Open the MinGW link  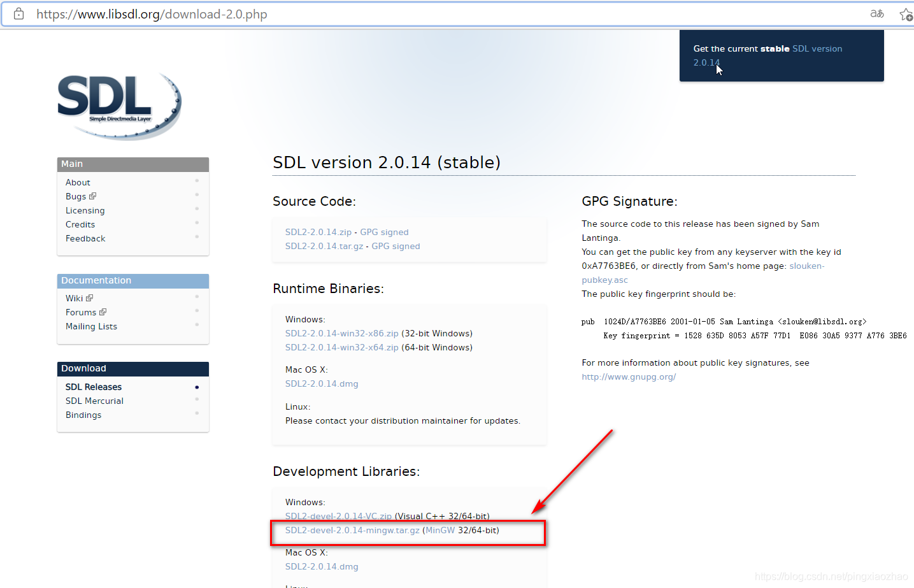coord(440,530)
